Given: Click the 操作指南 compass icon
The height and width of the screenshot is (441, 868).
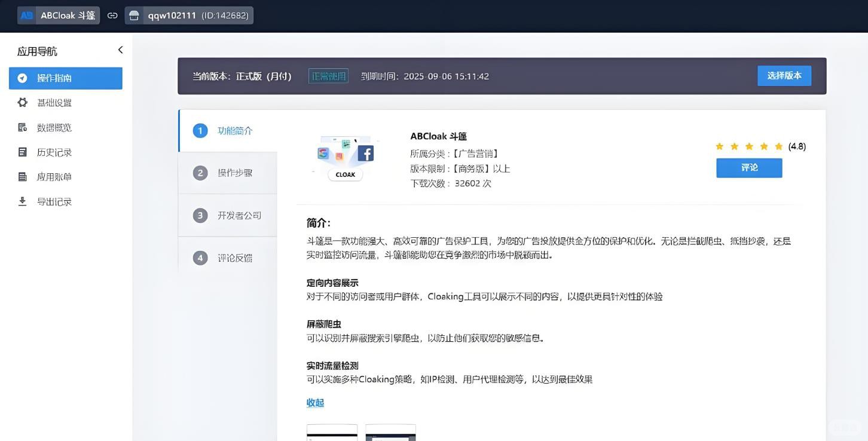Looking at the screenshot, I should (22, 78).
